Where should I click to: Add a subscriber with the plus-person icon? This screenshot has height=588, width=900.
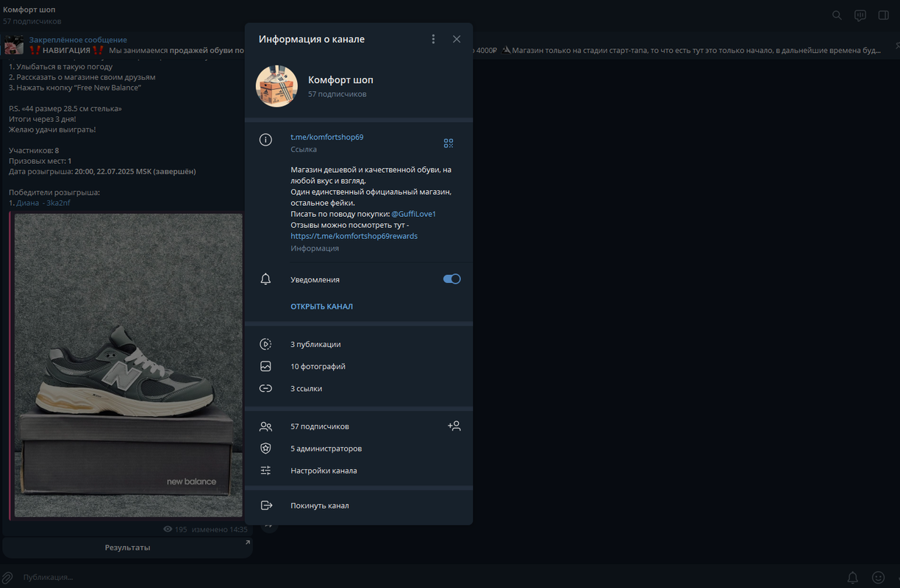454,426
